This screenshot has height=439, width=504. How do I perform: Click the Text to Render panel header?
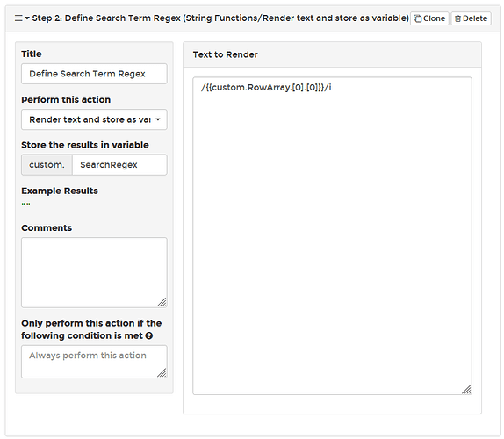tap(333, 54)
